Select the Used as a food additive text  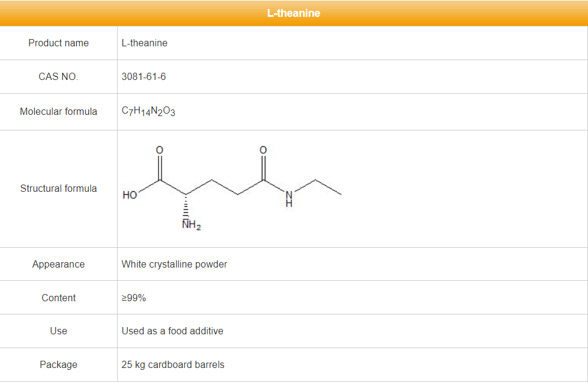click(x=172, y=331)
